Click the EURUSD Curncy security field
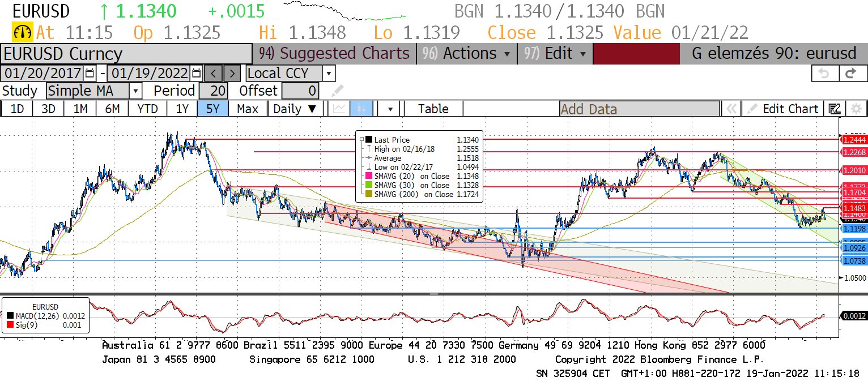The height and width of the screenshot is (390, 868). pos(126,54)
